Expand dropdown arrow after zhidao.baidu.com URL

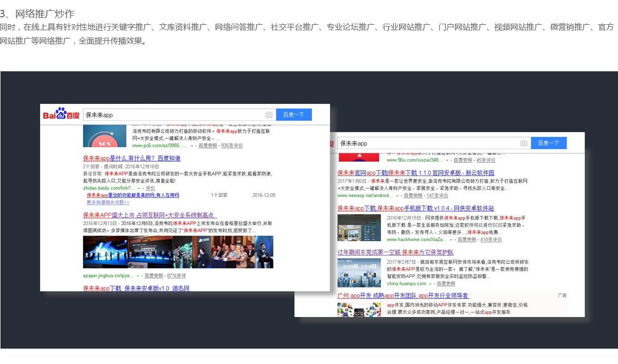139,188
